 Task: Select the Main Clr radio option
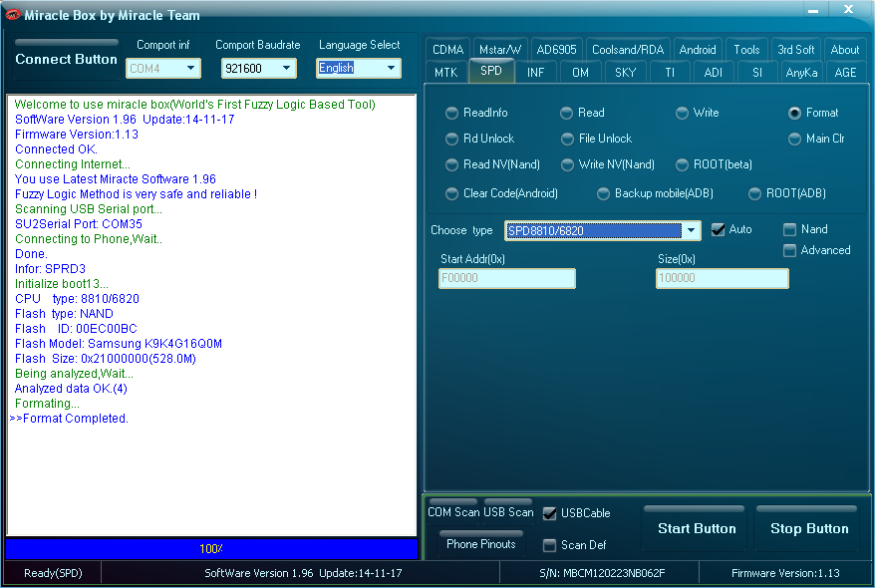point(817,139)
